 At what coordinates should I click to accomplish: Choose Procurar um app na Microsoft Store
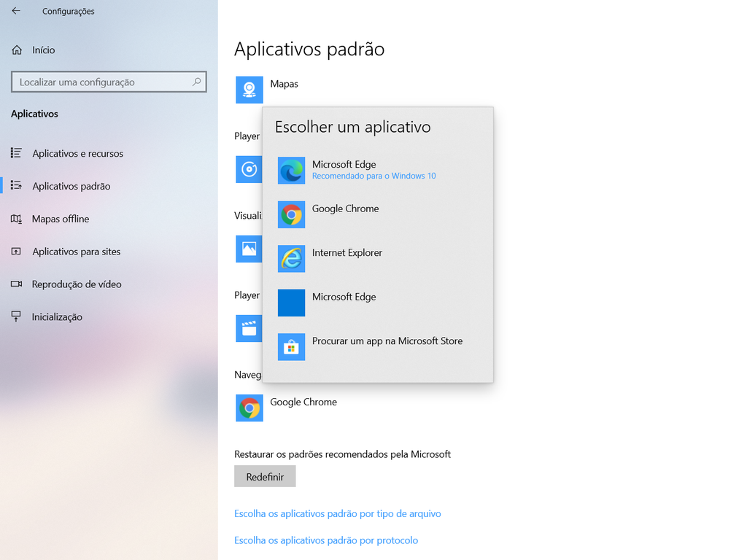378,347
